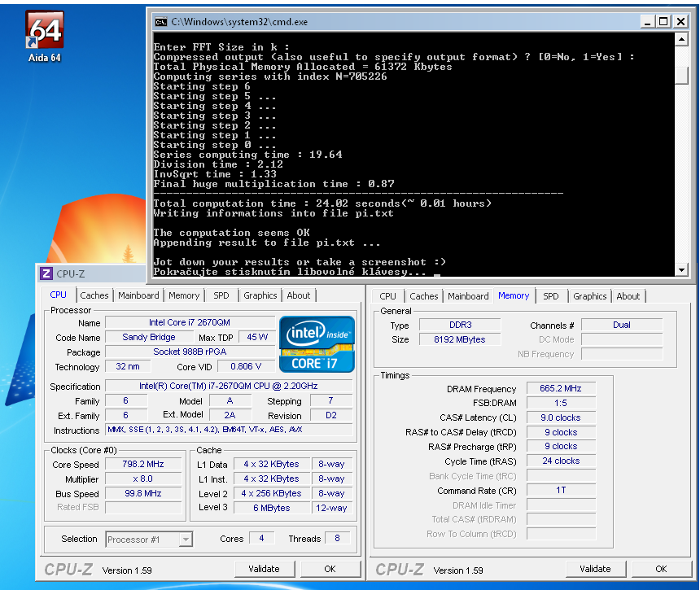Open Mainboard tab in left CPU-Z window
The height and width of the screenshot is (590, 700).
coord(138,295)
